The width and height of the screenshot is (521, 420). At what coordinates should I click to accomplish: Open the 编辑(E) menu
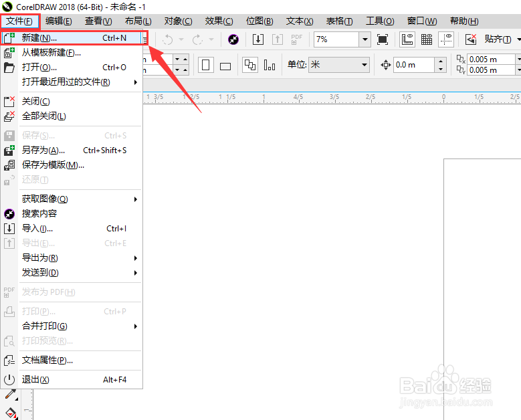[x=58, y=21]
